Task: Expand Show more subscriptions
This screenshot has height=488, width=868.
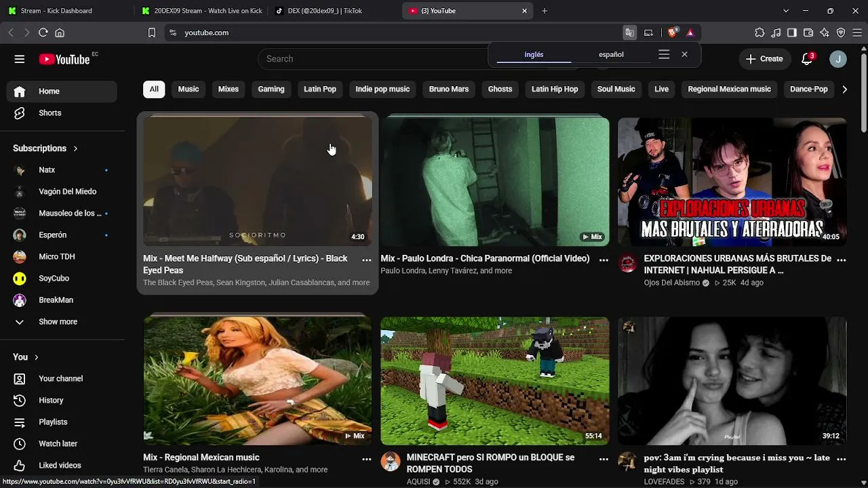Action: (x=62, y=322)
